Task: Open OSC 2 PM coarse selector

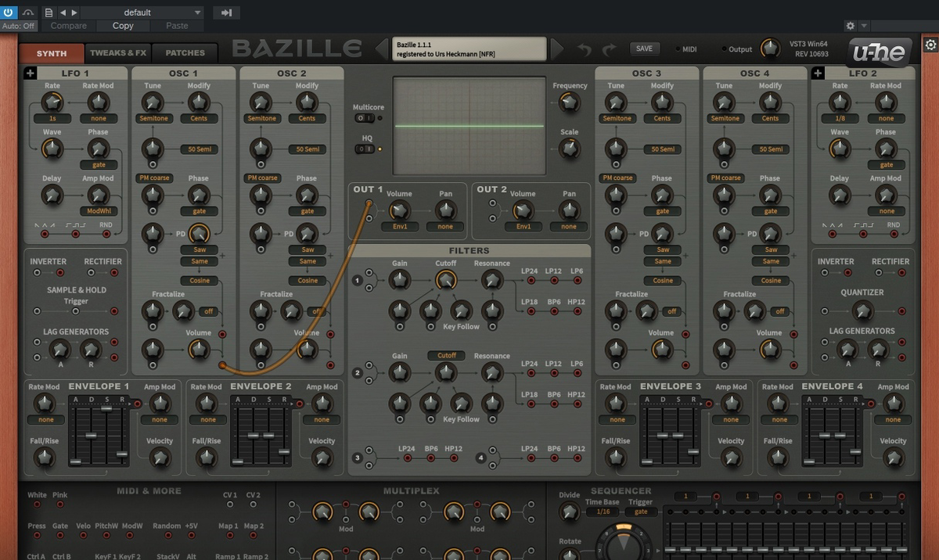Action: pos(262,178)
